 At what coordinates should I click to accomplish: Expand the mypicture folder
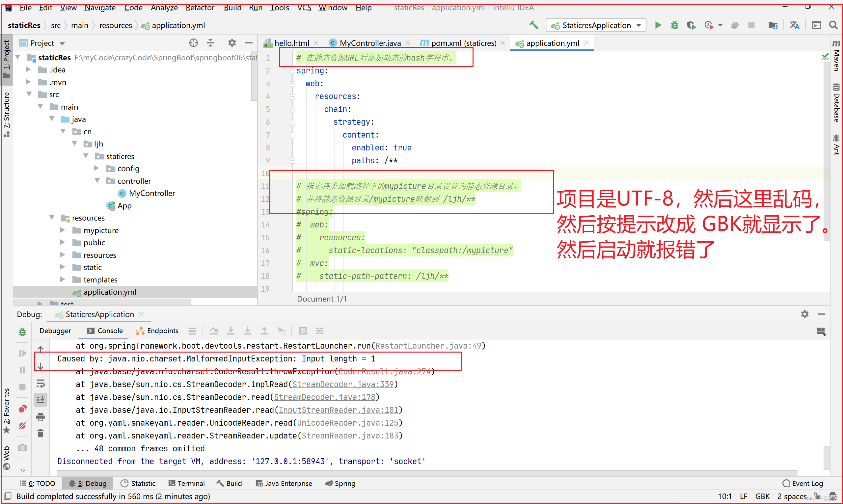(63, 230)
